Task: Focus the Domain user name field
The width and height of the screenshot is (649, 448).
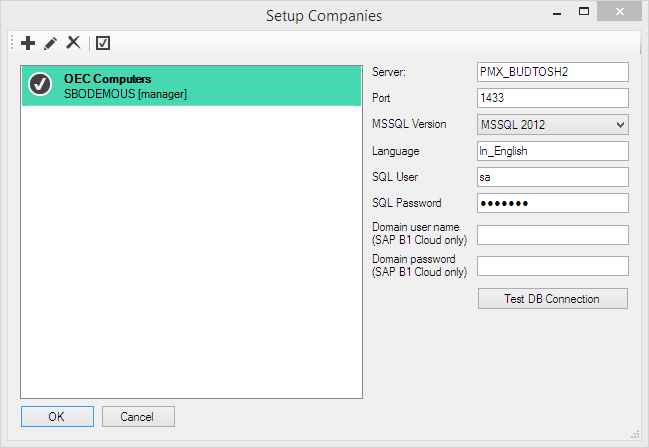Action: [x=552, y=235]
